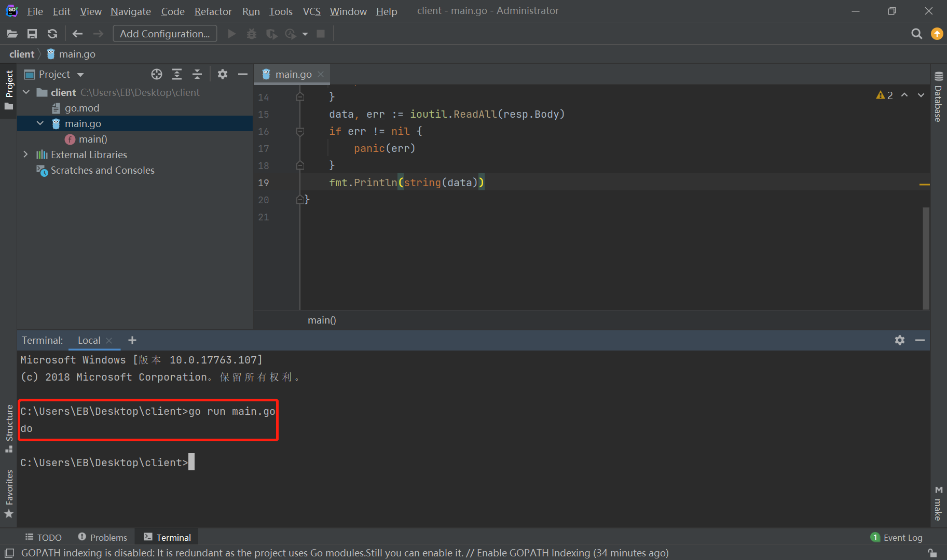The width and height of the screenshot is (947, 560).
Task: Expand External Libraries node
Action: (x=25, y=155)
